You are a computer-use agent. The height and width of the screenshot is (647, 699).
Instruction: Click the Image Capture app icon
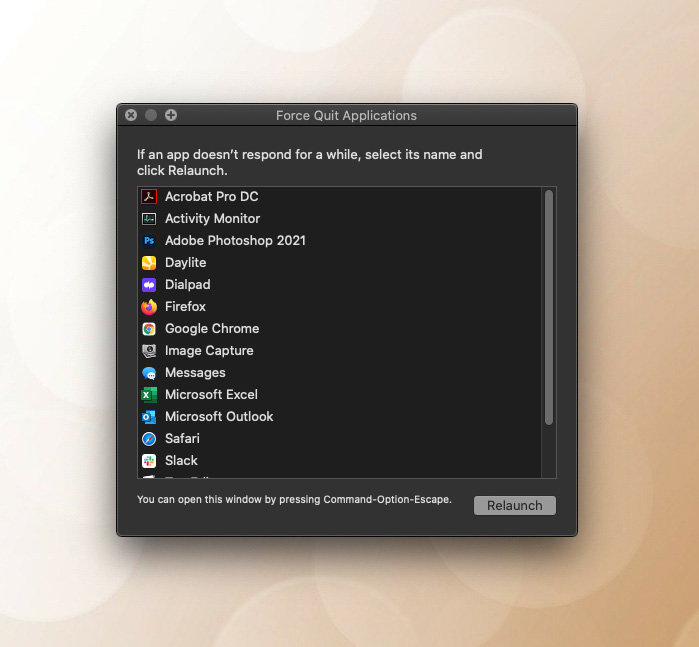pyautogui.click(x=149, y=350)
